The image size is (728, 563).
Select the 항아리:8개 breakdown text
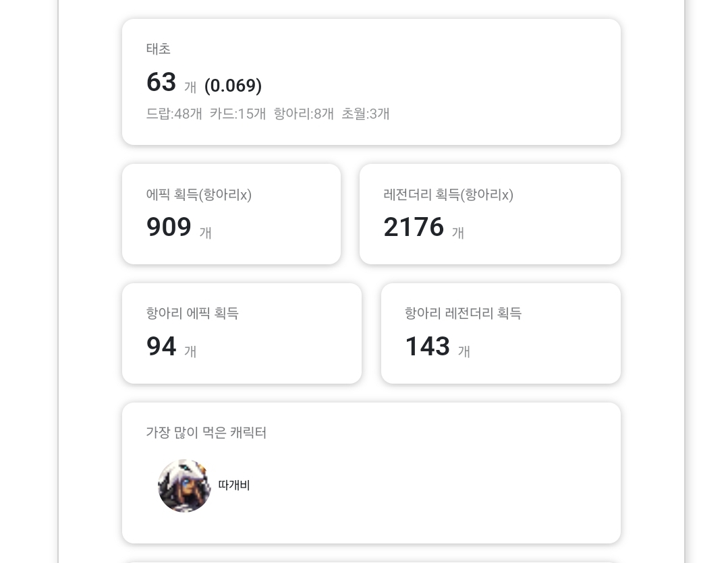[304, 114]
